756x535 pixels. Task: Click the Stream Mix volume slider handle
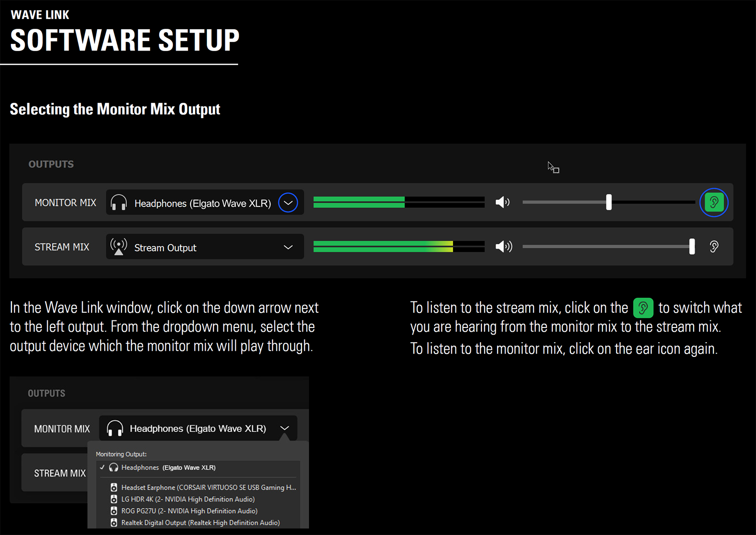(692, 246)
